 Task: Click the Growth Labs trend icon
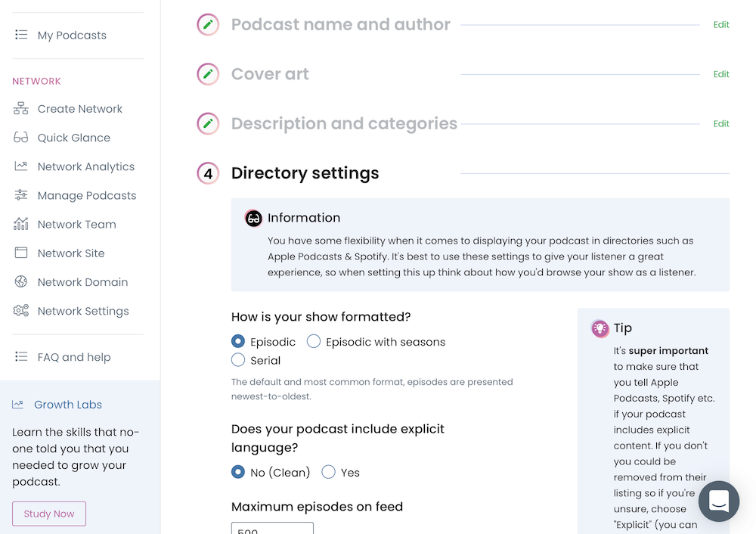tap(18, 404)
